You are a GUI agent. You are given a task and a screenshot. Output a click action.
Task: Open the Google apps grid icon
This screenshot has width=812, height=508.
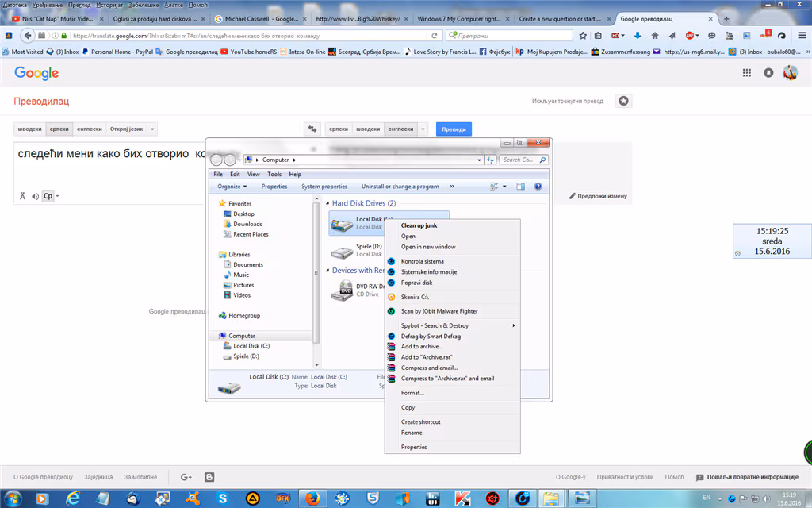click(x=747, y=73)
